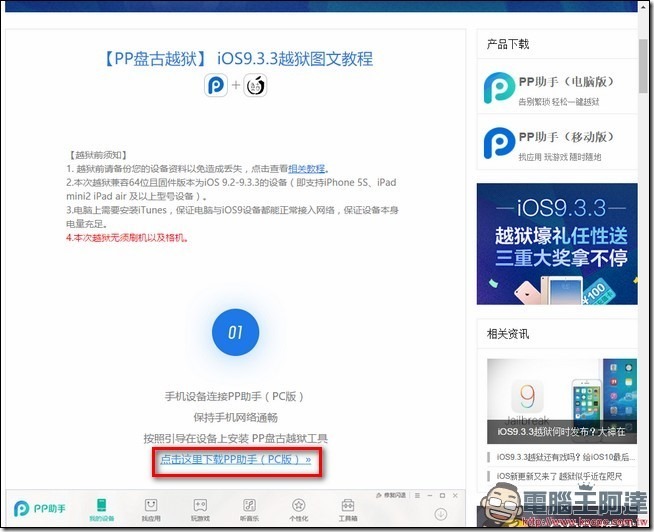The image size is (654, 532).
Task: Open the downloads circle arrow icon
Action: (440, 514)
